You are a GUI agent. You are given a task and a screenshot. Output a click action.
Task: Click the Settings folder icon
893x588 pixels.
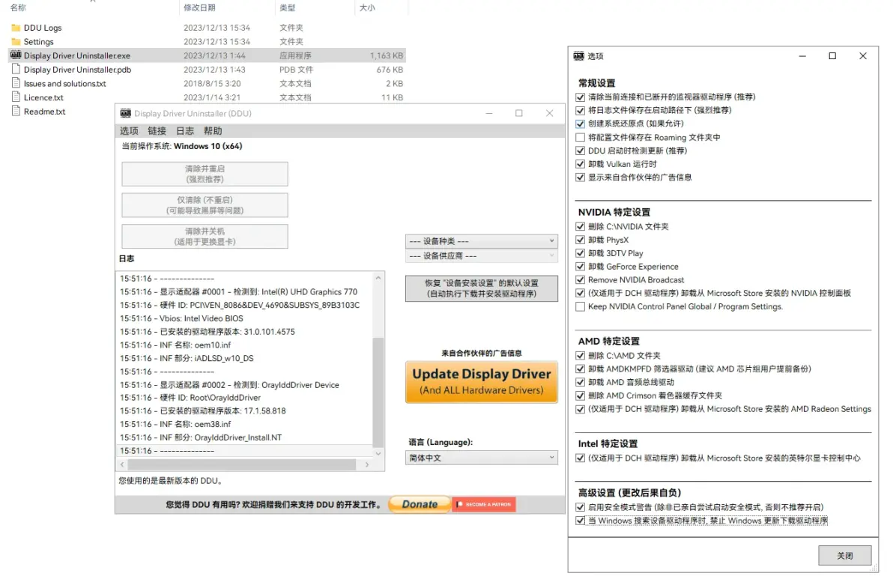pyautogui.click(x=16, y=42)
